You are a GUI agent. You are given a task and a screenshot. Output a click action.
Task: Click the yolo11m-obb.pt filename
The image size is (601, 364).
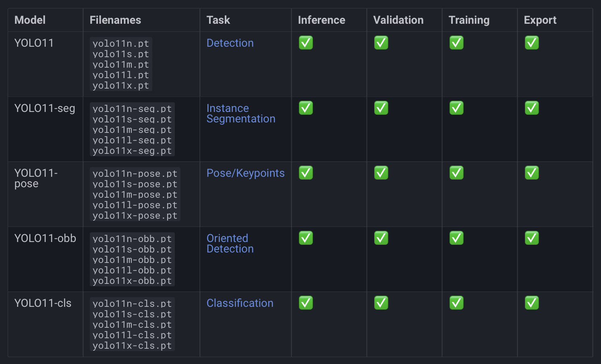click(132, 260)
